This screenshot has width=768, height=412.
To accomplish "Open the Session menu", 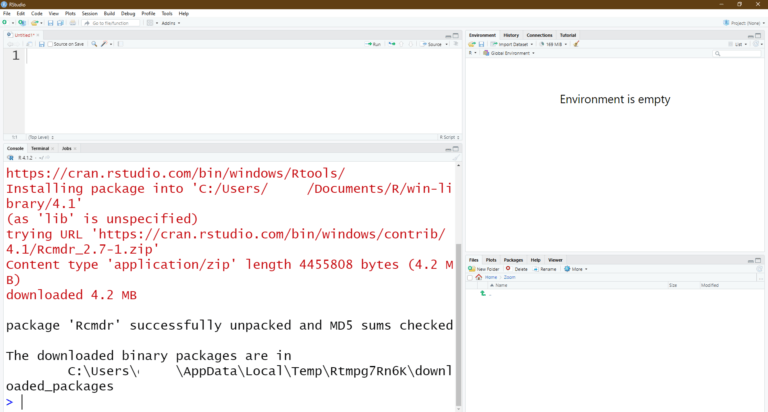I will click(x=89, y=13).
